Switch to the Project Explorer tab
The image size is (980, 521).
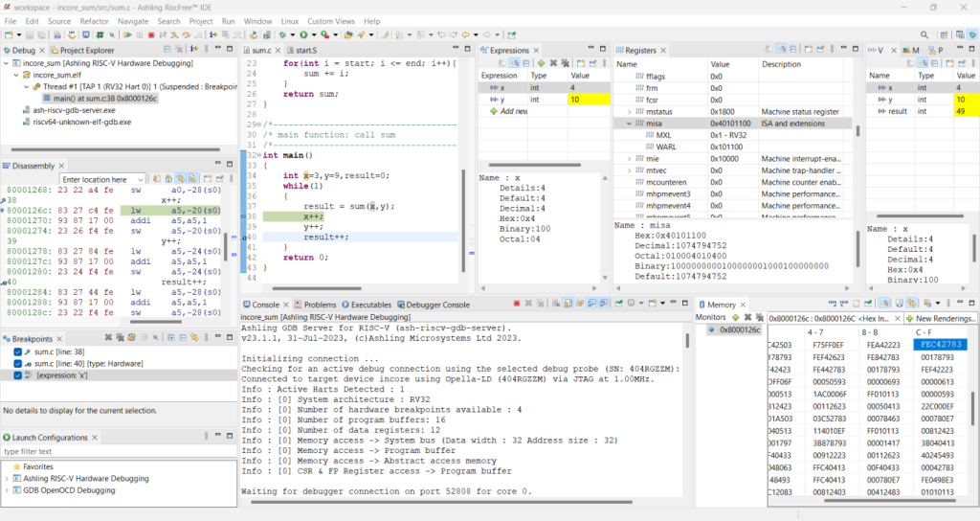82,50
